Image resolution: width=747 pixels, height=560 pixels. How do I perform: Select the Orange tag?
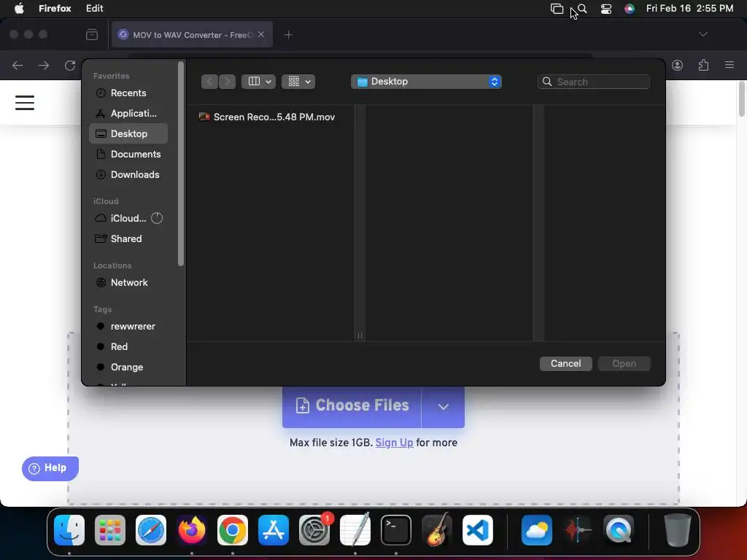click(128, 367)
